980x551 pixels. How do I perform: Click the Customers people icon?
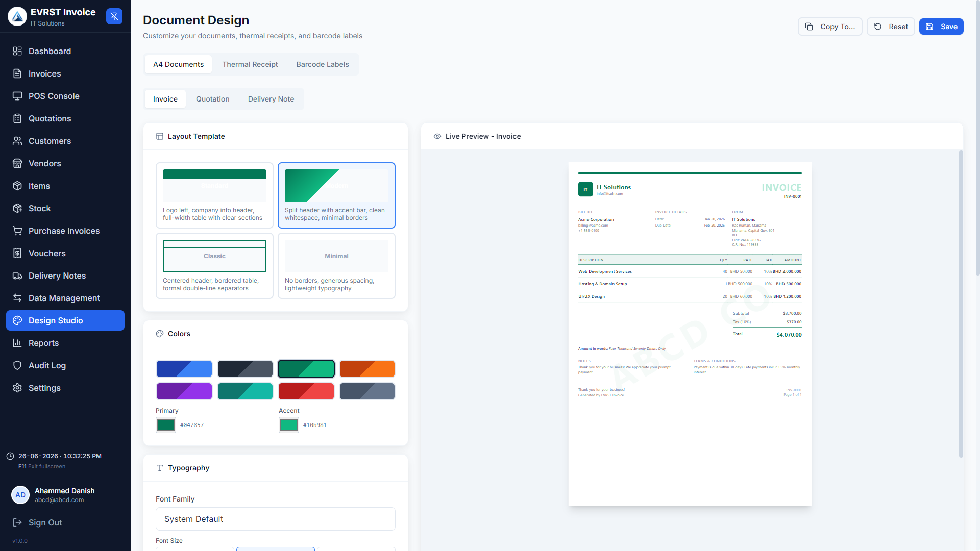(x=17, y=141)
